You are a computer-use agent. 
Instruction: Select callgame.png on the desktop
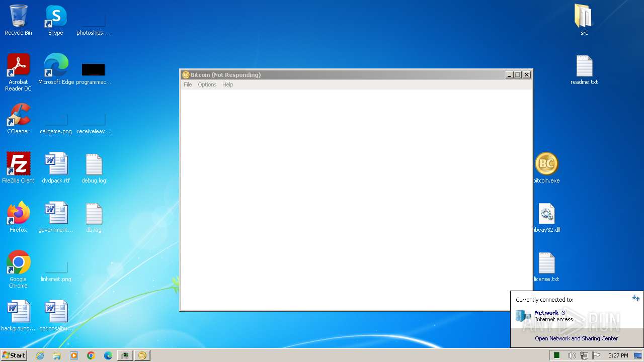tap(56, 123)
